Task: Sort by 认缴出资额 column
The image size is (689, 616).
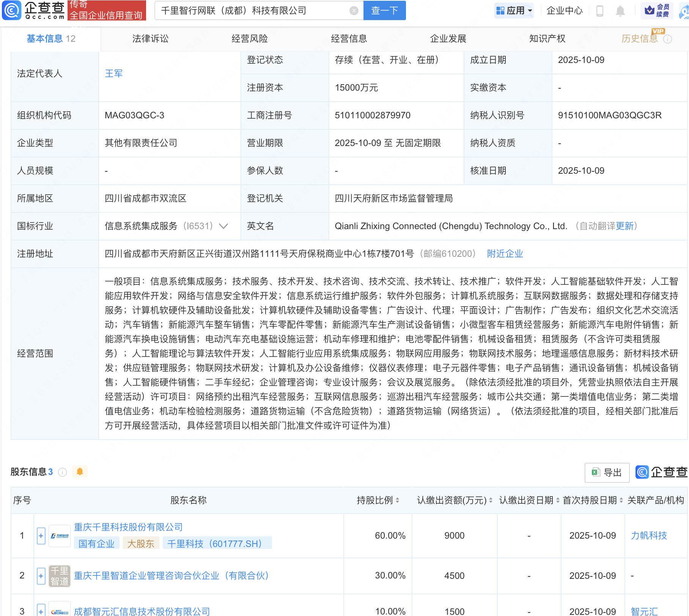Action: (x=491, y=500)
